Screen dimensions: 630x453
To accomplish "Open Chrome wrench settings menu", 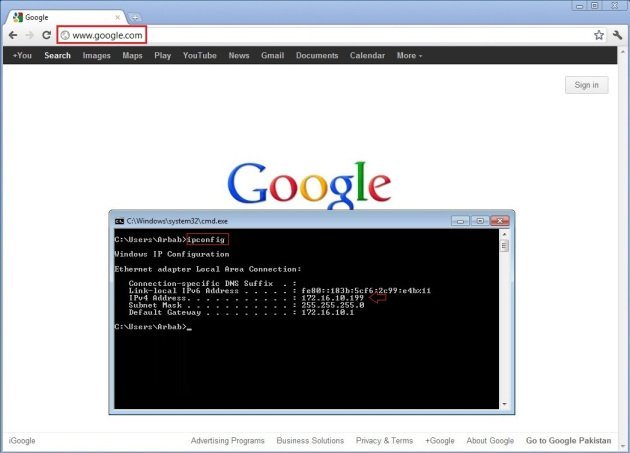I will click(x=618, y=35).
